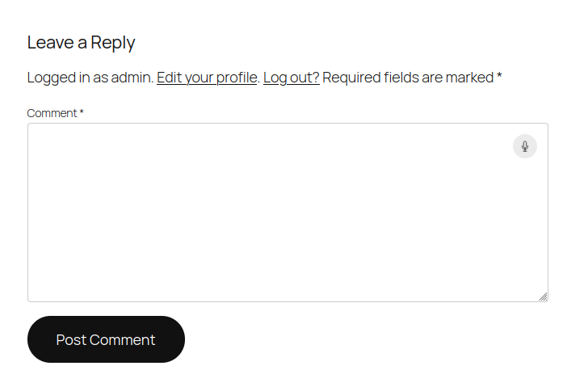
Task: Sign out via the Log out? link
Action: click(x=291, y=78)
